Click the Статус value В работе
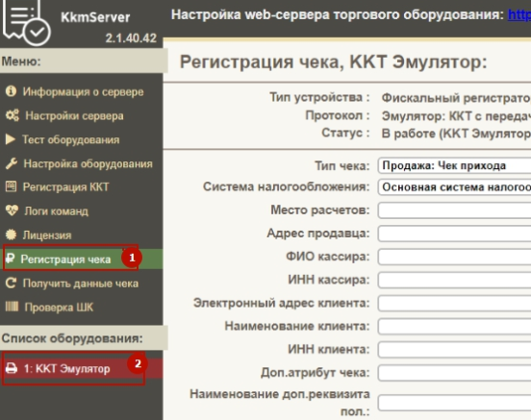Image resolution: width=531 pixels, height=420 pixels. click(x=456, y=134)
